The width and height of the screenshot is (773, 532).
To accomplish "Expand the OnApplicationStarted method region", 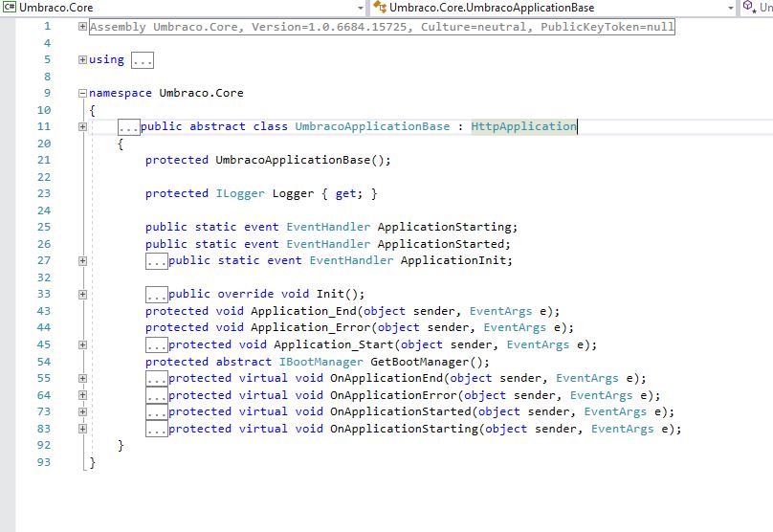I will (83, 411).
